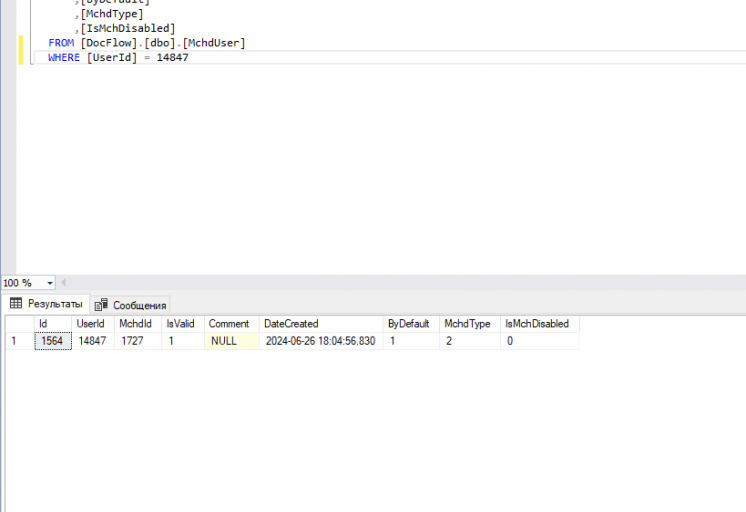
Task: Click the ByDefault cell with value 1
Action: (411, 341)
